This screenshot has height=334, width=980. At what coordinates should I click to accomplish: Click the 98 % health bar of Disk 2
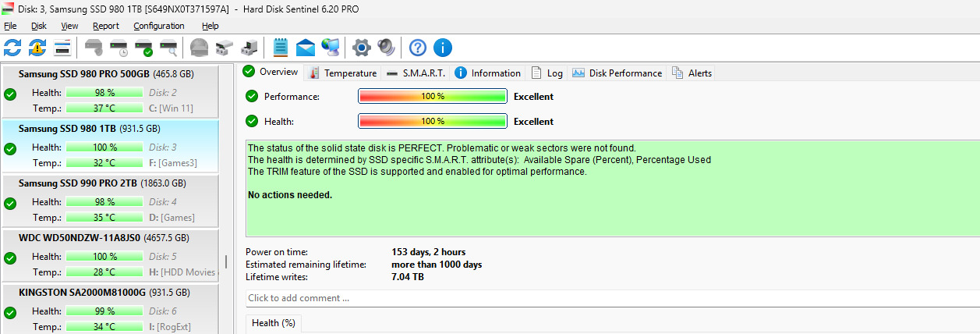pyautogui.click(x=104, y=93)
